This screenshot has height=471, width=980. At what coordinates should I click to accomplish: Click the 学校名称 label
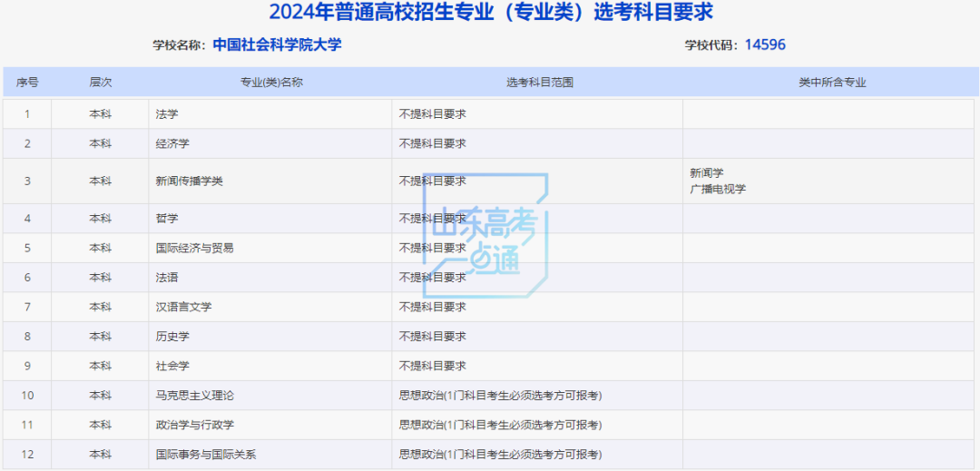(x=179, y=45)
